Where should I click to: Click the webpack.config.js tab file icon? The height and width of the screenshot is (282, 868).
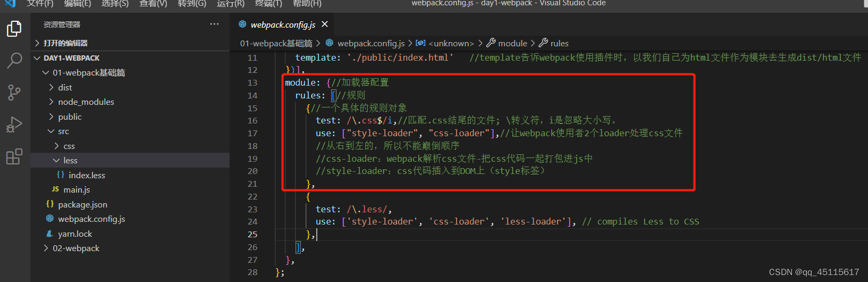[x=242, y=24]
